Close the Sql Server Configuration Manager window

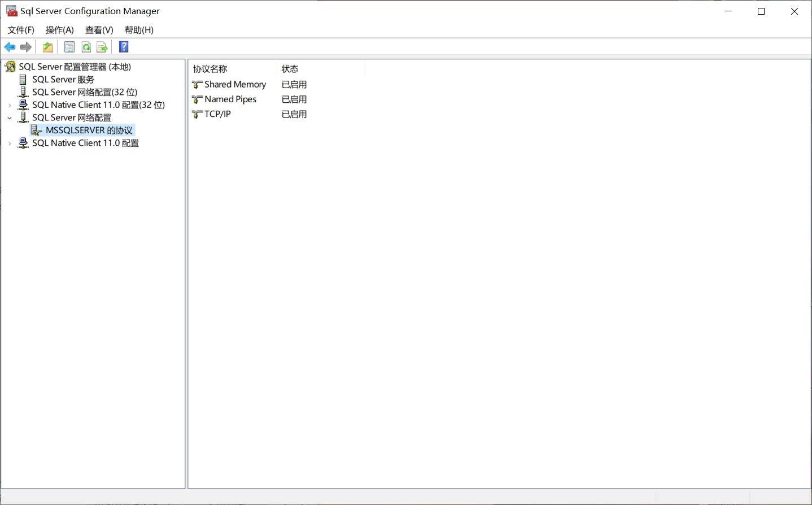coord(794,11)
